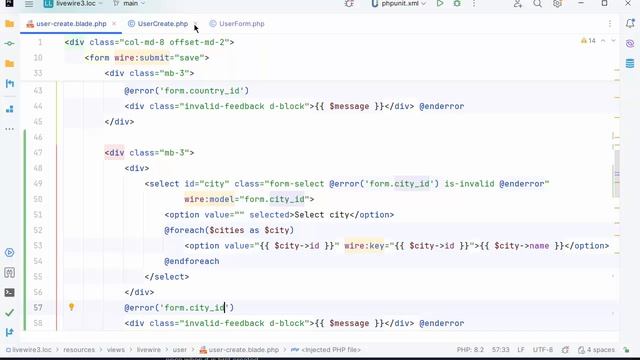Click @foreach directive on line 52
The image size is (640, 360).
click(x=184, y=230)
